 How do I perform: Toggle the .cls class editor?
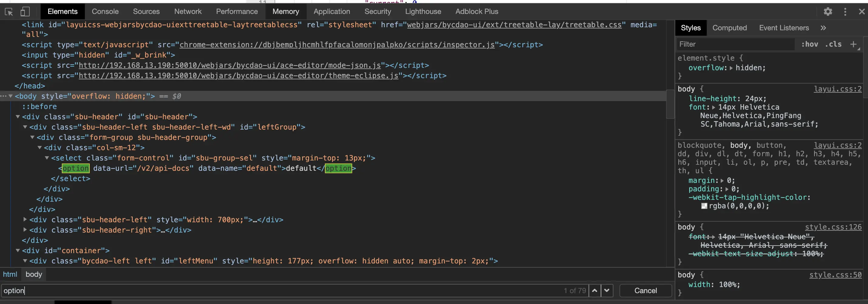coord(833,44)
